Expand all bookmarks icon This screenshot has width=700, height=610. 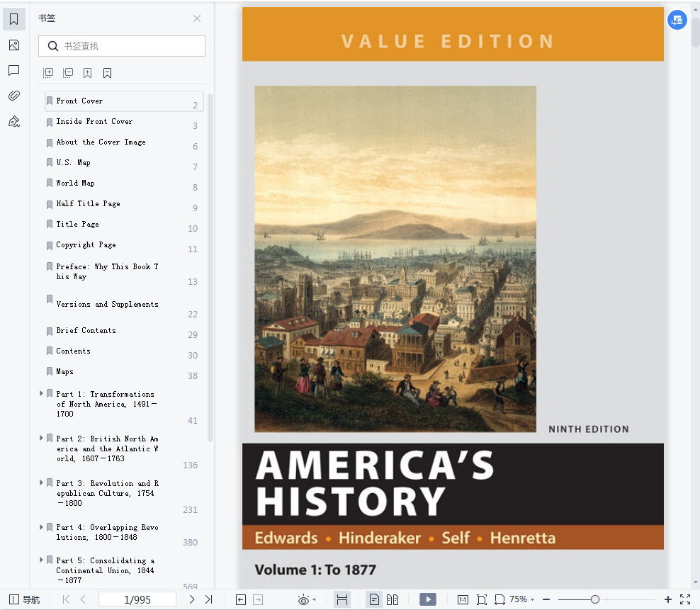click(48, 73)
